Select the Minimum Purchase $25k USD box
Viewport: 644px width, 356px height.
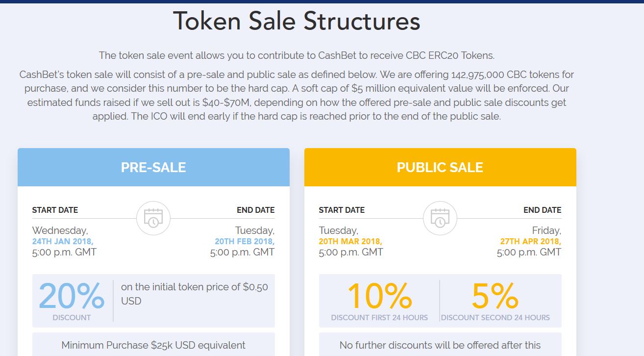click(153, 345)
